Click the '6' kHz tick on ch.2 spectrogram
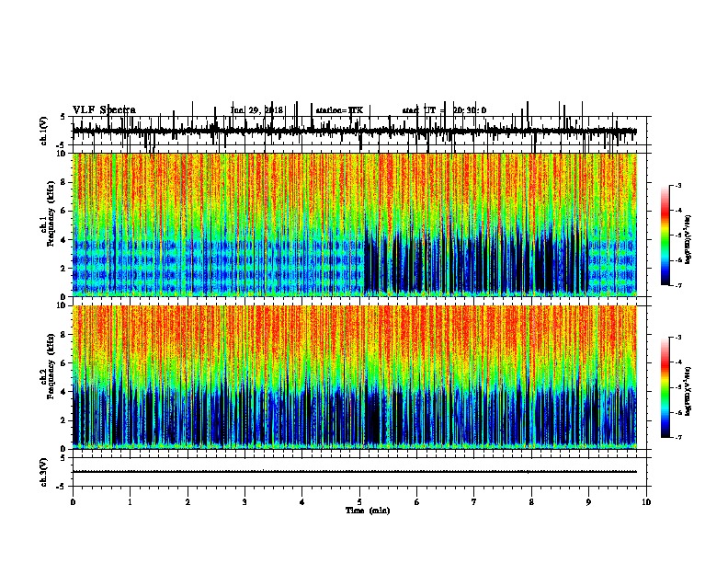The width and height of the screenshot is (728, 563). pyautogui.click(x=64, y=363)
